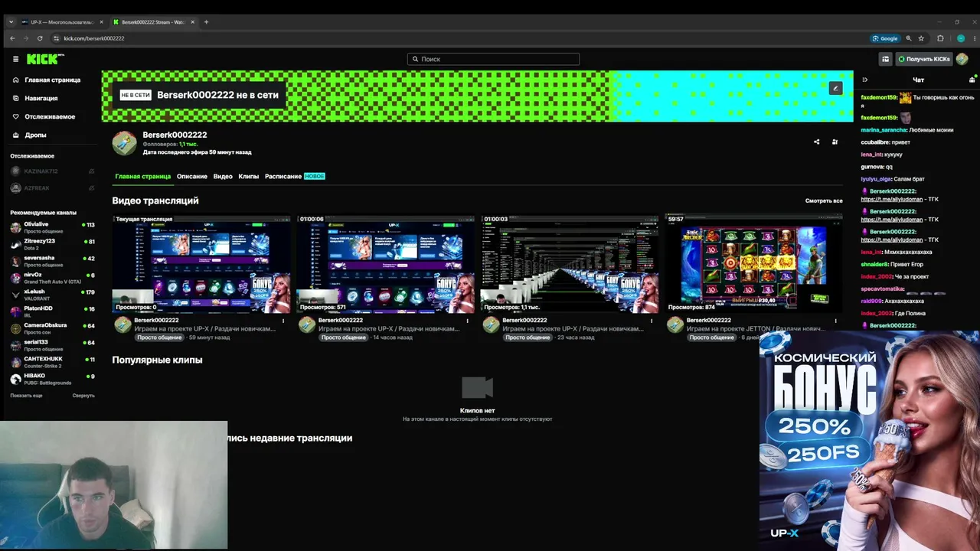Reload the page

click(40, 38)
